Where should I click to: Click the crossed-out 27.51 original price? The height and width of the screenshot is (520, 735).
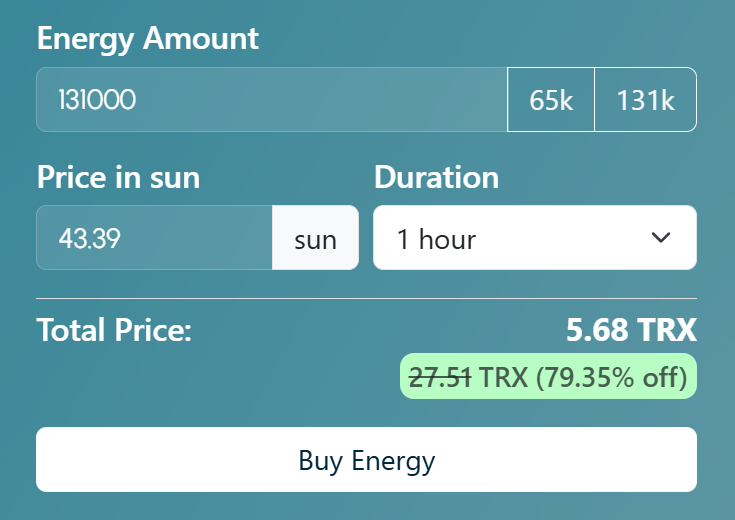441,377
